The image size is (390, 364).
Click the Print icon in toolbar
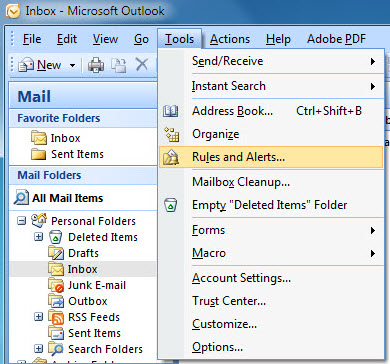tap(96, 65)
